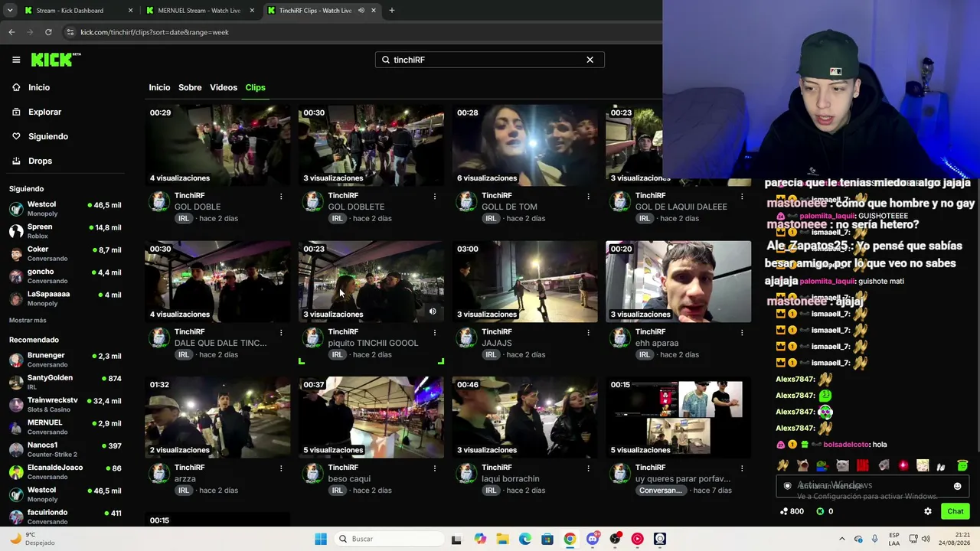Click the channel points 800 icon
The width and height of the screenshot is (980, 551).
tap(784, 511)
